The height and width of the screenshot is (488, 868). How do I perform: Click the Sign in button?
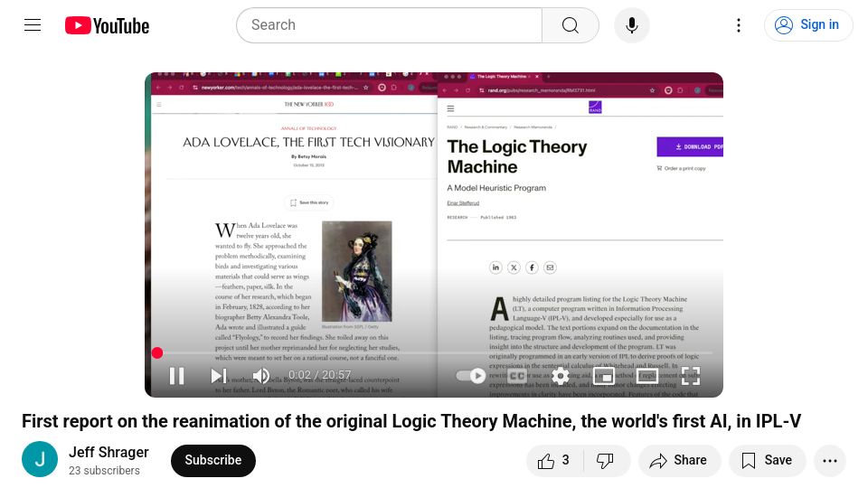pos(807,25)
